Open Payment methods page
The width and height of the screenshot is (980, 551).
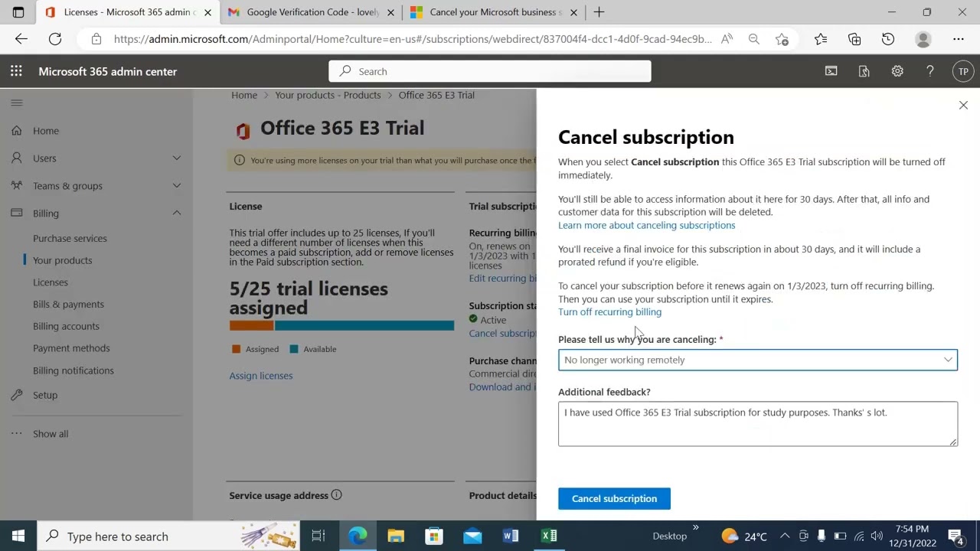pos(71,348)
